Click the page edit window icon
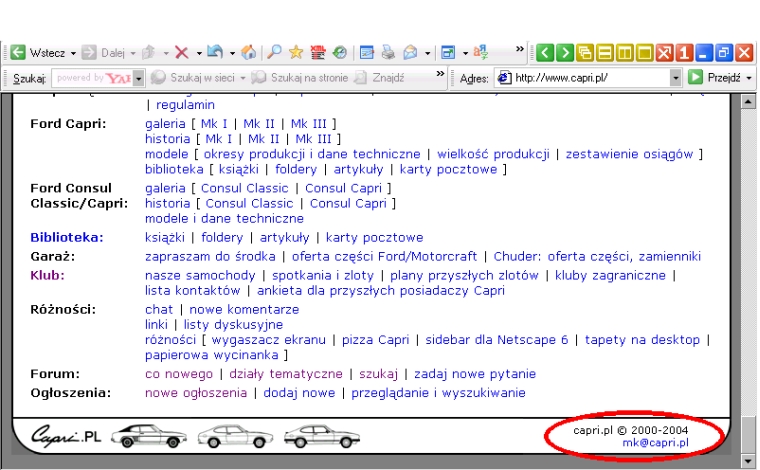This screenshot has width=760, height=470. 367,52
